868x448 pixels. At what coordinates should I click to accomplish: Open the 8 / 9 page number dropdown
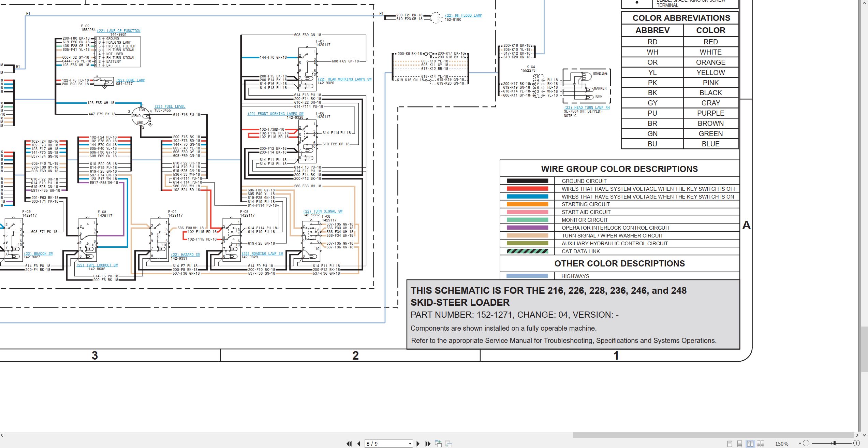pyautogui.click(x=410, y=444)
